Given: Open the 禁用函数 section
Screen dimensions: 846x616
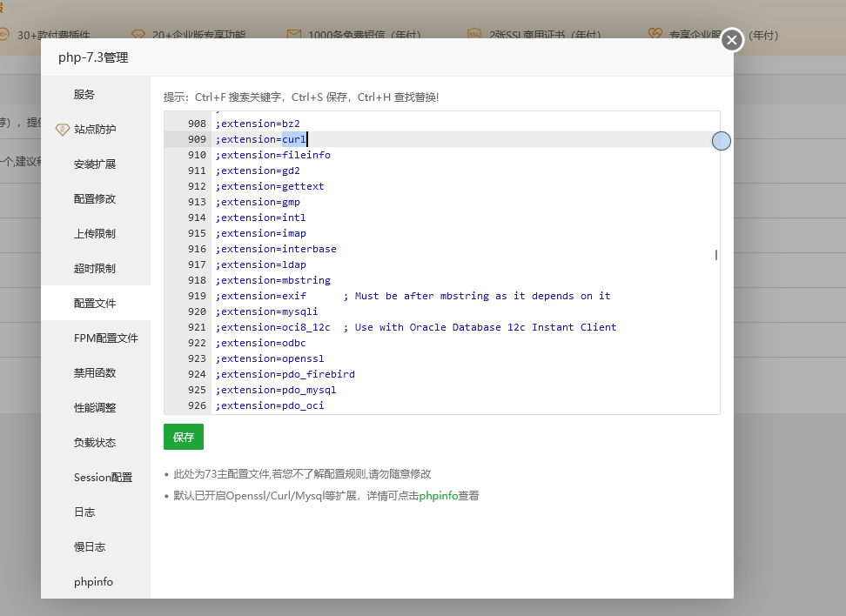Looking at the screenshot, I should coord(93,372).
